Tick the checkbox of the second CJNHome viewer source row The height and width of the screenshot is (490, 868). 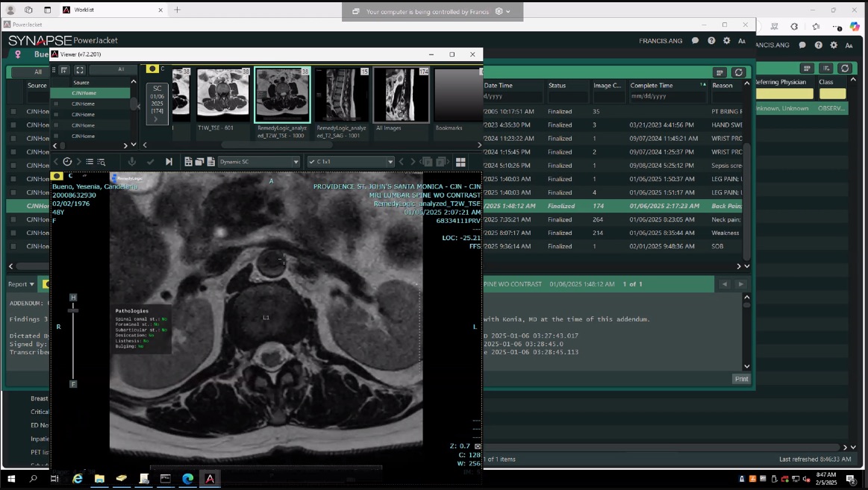pos(56,104)
